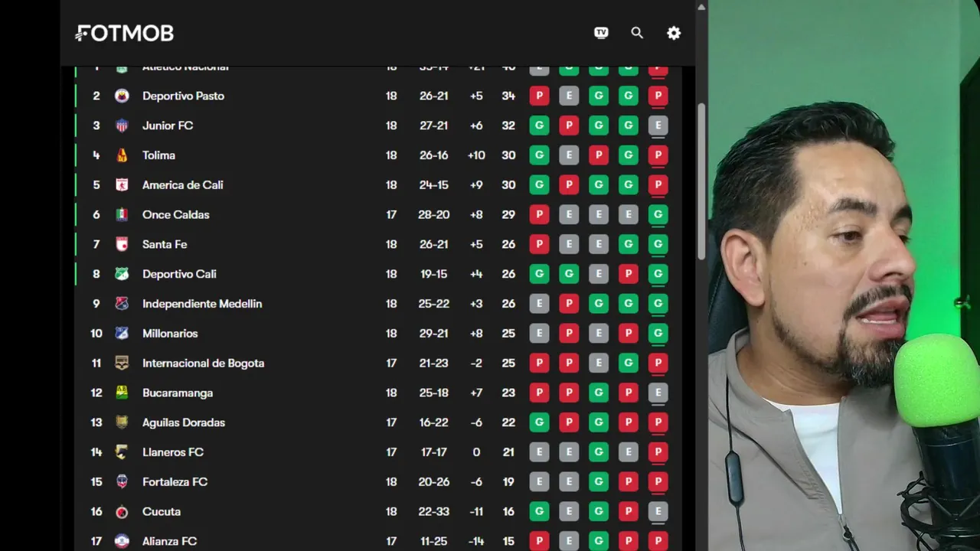Screen dimensions: 980x551
Task: Open the Independiente Medellin team link
Action: click(x=202, y=304)
